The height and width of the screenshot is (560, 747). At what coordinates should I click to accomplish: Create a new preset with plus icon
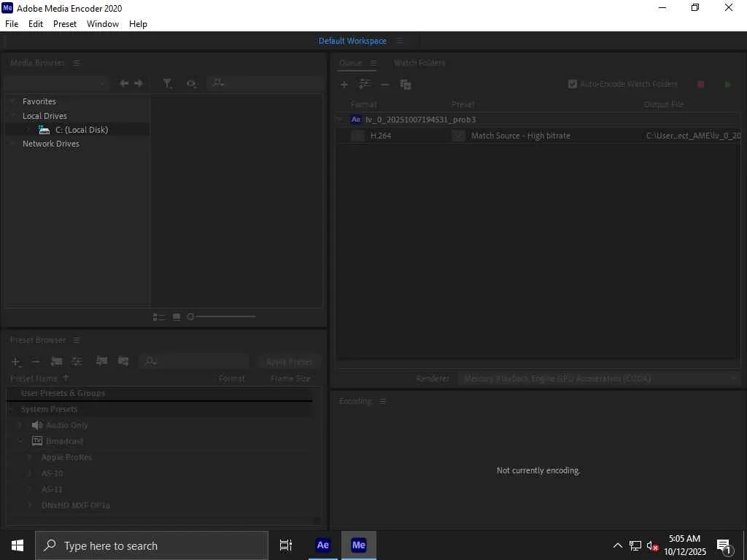(x=15, y=362)
